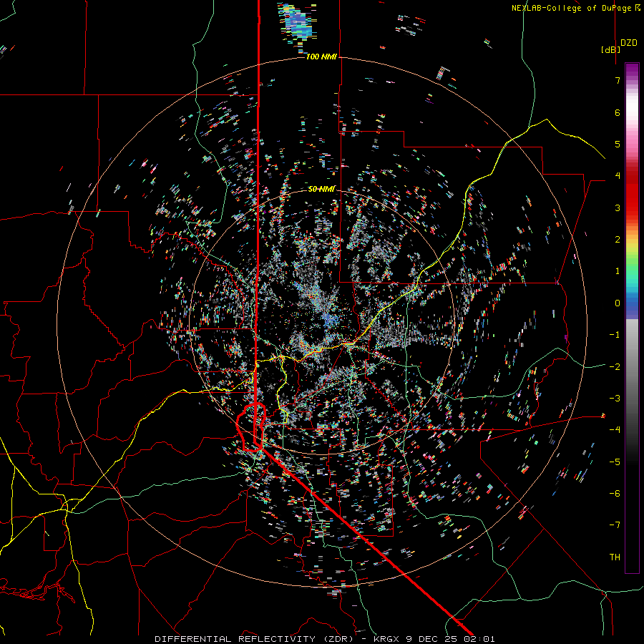Click the DIFFERENTIAL REFLECTIVITY (ZDR) caption text
644x644 pixels.
tap(254, 639)
